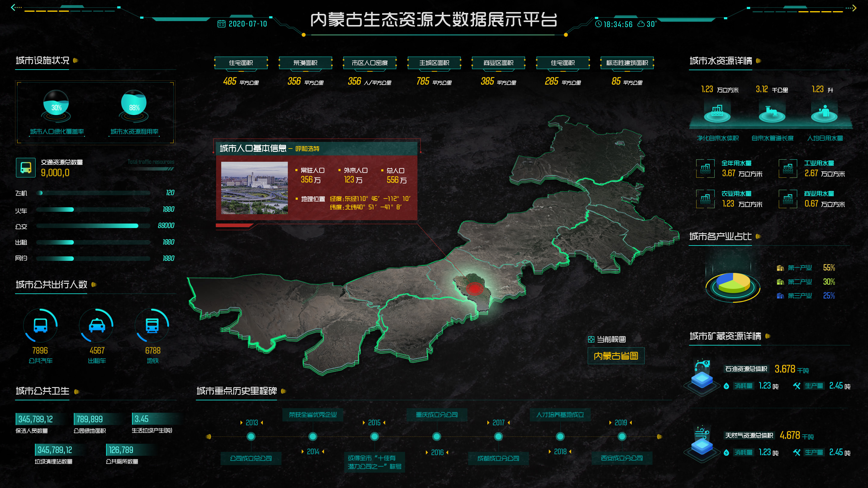Select the 市区人口密度 tab
The height and width of the screenshot is (488, 868).
[370, 63]
